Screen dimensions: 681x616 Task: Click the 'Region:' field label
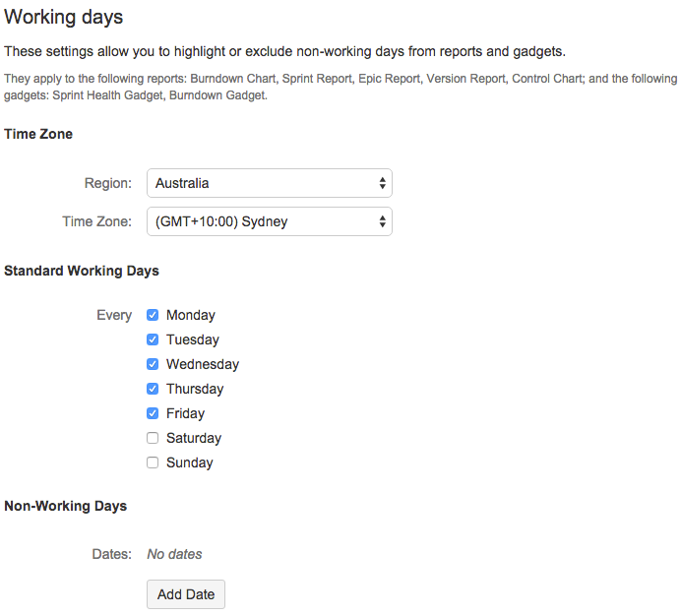click(108, 183)
